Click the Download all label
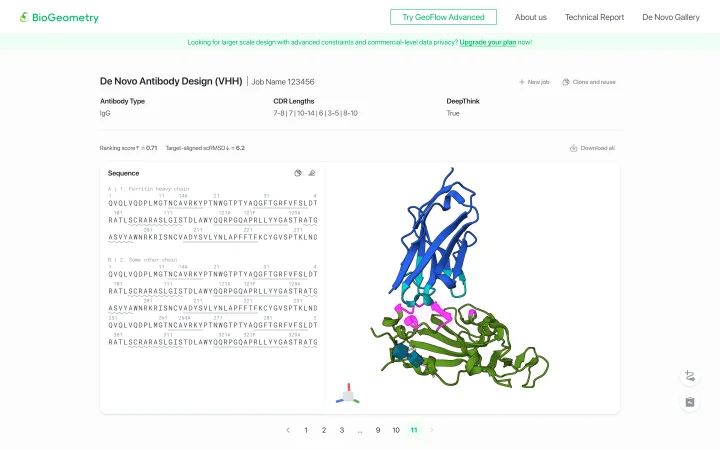The height and width of the screenshot is (450, 720). tap(597, 148)
